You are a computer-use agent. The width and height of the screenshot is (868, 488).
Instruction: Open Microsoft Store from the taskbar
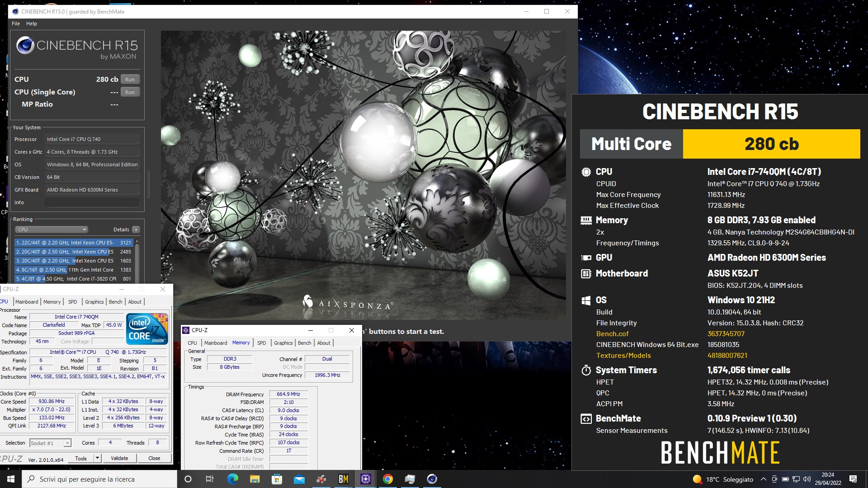tap(277, 479)
